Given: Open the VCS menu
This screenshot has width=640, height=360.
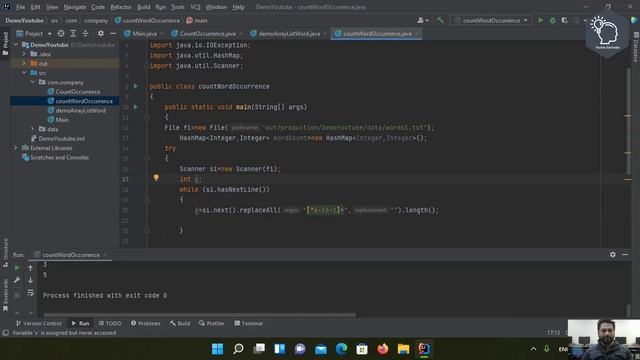Looking at the screenshot, I should 195,7.
